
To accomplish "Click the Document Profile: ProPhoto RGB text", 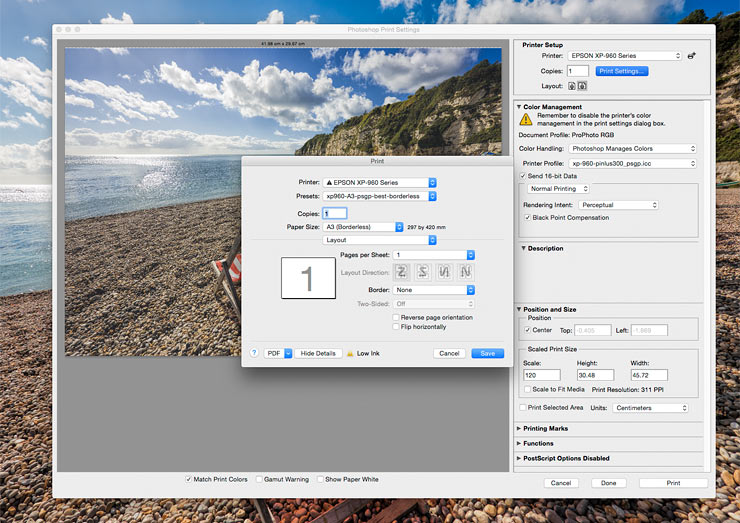I will [x=566, y=135].
